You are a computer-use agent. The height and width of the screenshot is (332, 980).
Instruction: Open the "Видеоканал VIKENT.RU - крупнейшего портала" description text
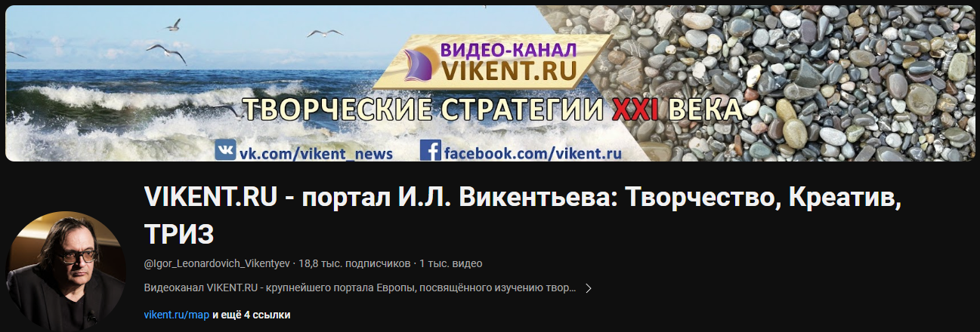click(360, 288)
